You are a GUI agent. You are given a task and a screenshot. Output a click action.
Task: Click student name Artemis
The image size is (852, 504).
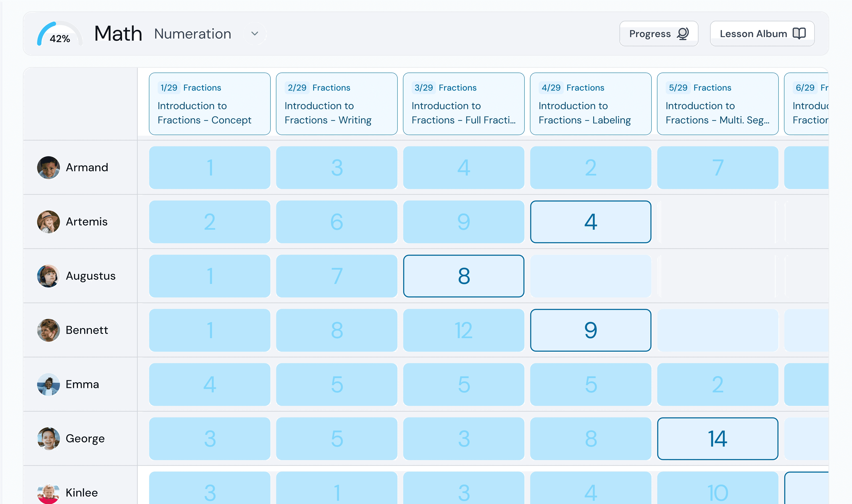(87, 222)
